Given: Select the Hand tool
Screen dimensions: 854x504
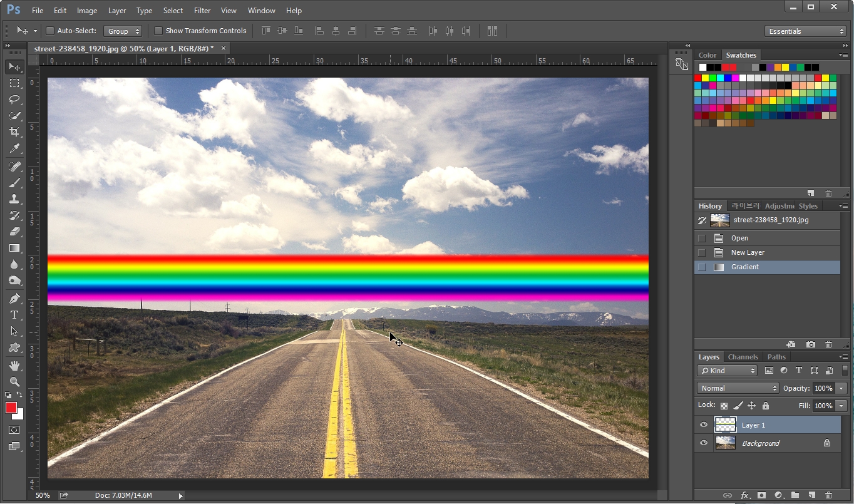Looking at the screenshot, I should tap(14, 366).
